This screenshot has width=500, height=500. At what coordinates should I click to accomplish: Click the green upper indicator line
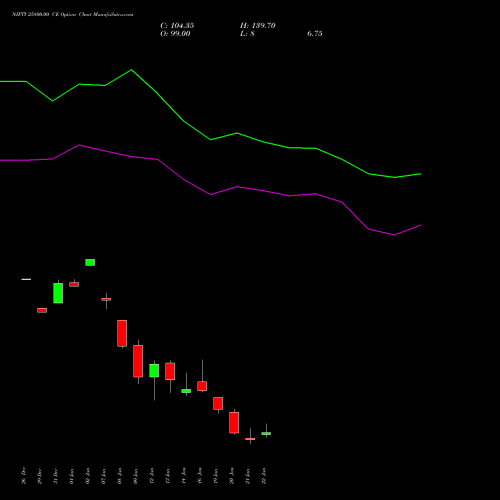coord(211,139)
